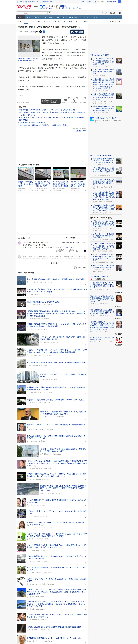This screenshot has width=138, height=644.
Task: Open related link about 日本移住の中国人がSNSで訴え
Action: [46, 110]
